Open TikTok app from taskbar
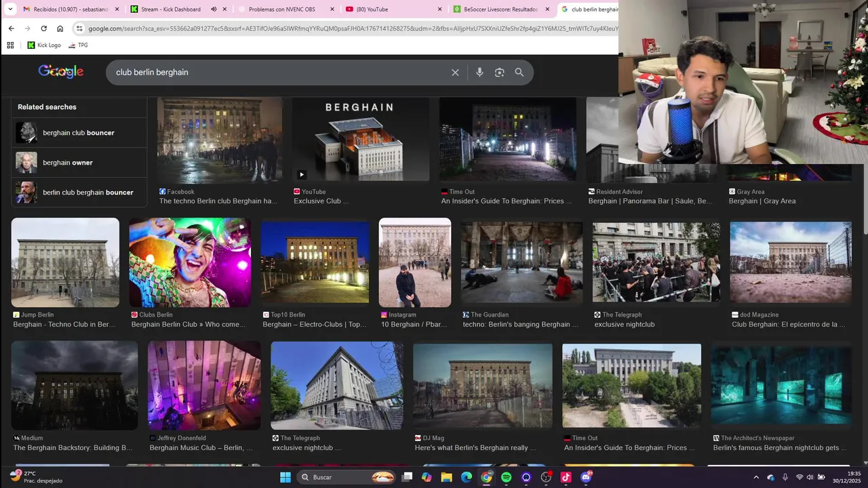868x488 pixels. [566, 477]
